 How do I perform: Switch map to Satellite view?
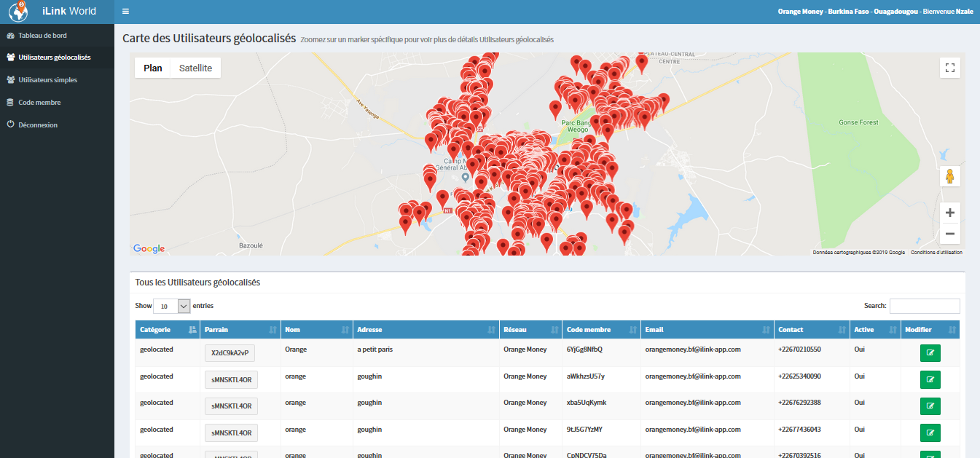tap(195, 68)
